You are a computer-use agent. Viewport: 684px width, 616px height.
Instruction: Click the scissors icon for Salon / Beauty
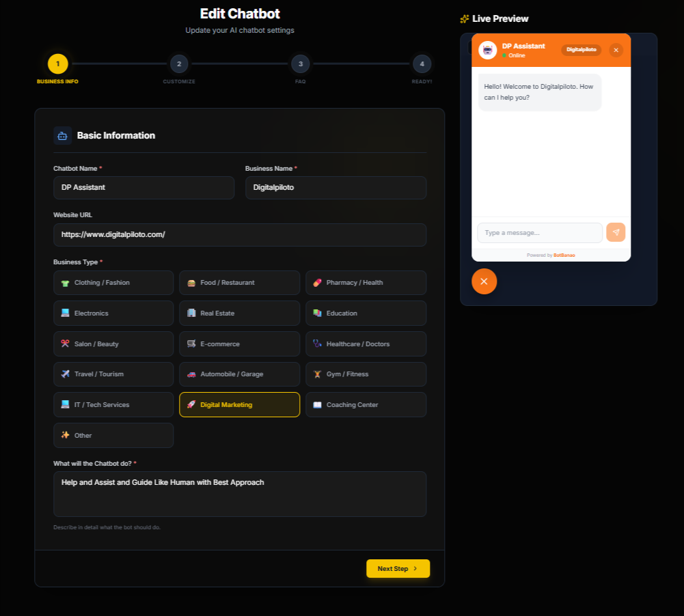(x=65, y=344)
